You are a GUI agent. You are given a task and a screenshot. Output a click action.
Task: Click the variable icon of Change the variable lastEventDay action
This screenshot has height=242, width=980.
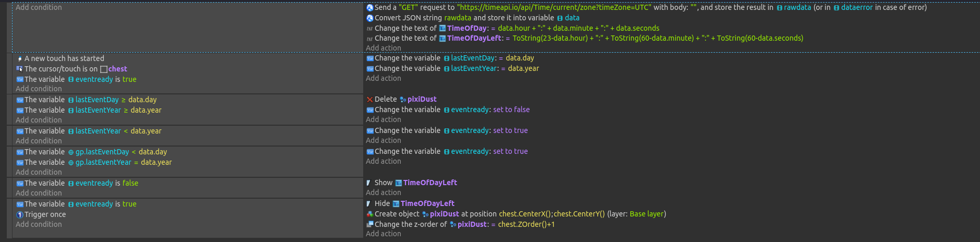coord(369,58)
